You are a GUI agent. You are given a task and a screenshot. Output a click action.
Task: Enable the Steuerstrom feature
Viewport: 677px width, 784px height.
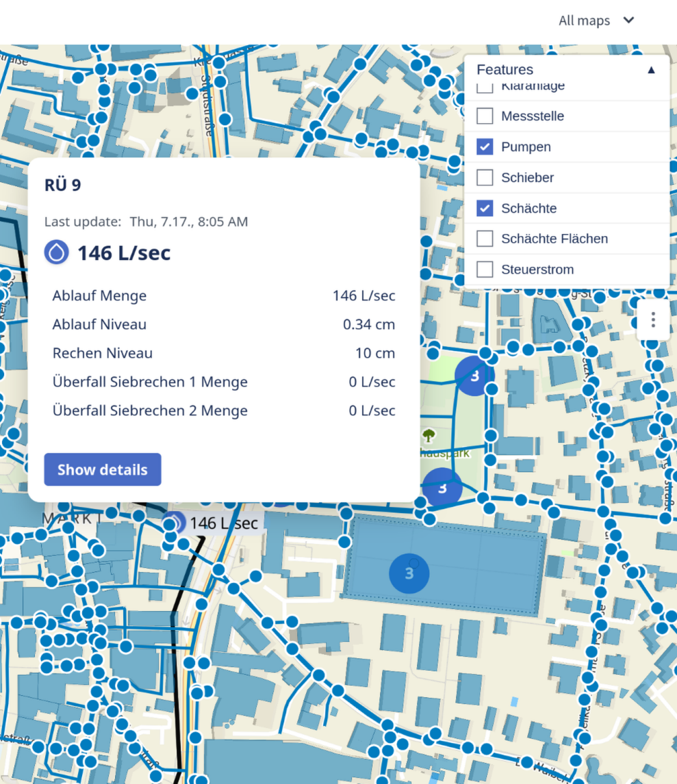point(484,269)
